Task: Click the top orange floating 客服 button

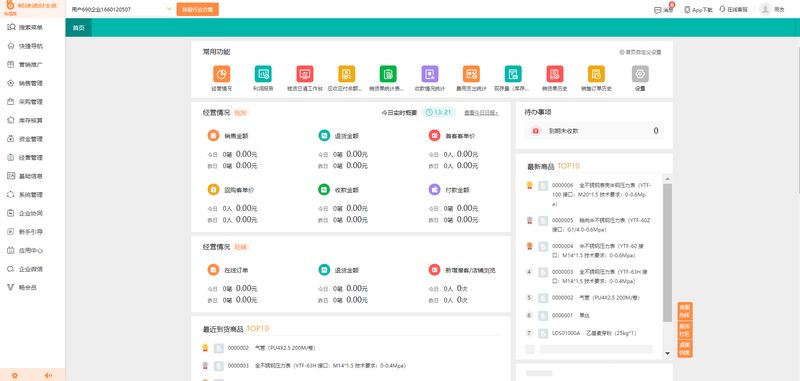Action: [x=685, y=312]
